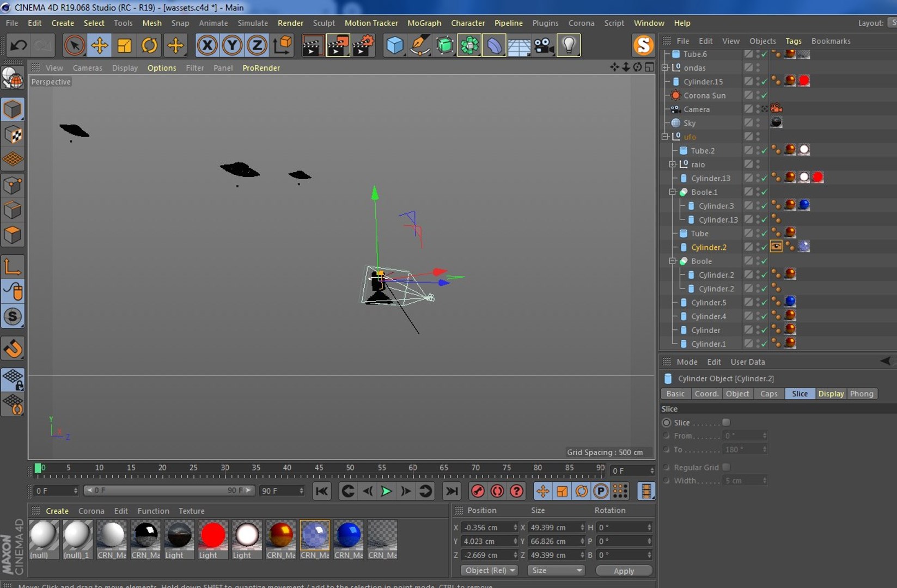Select the blue CRN material swatch

tap(348, 535)
